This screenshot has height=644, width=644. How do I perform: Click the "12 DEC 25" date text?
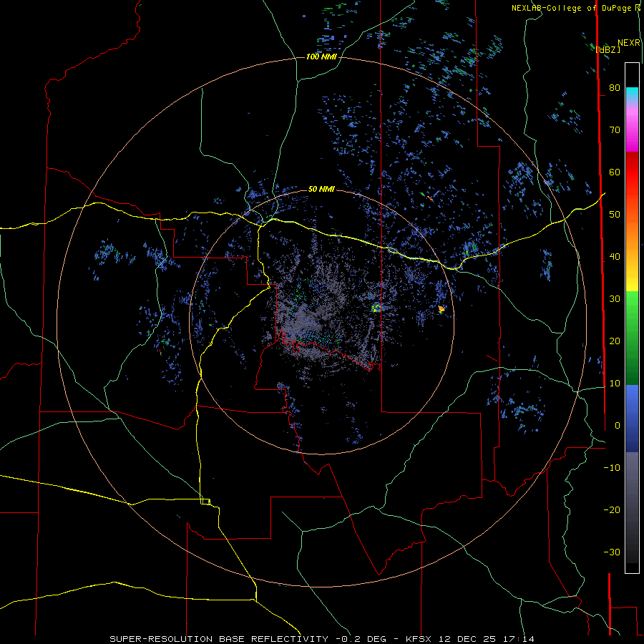pos(467,639)
